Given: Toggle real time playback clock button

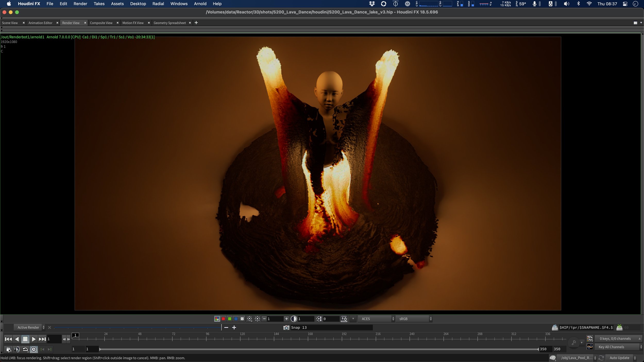Looking at the screenshot, I should pyautogui.click(x=34, y=349).
